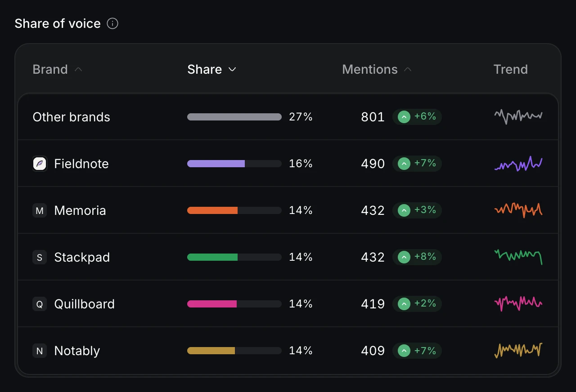This screenshot has width=576, height=392.
Task: Click the 801 mentions value
Action: tap(373, 117)
